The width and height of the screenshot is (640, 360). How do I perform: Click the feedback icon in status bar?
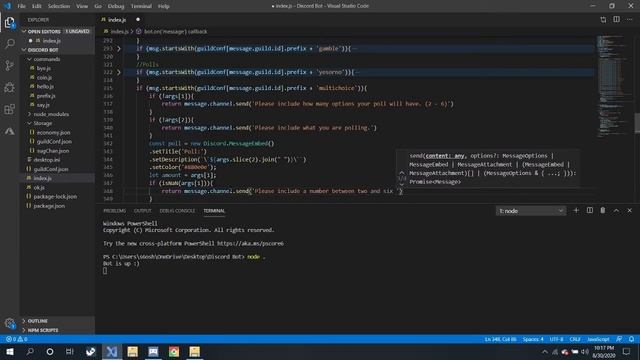619,339
